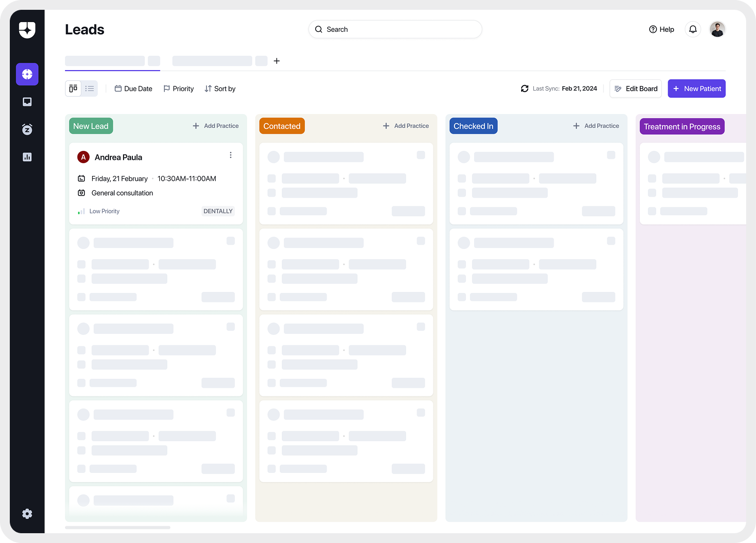Click the Search input field
This screenshot has width=756, height=543.
[x=395, y=29]
